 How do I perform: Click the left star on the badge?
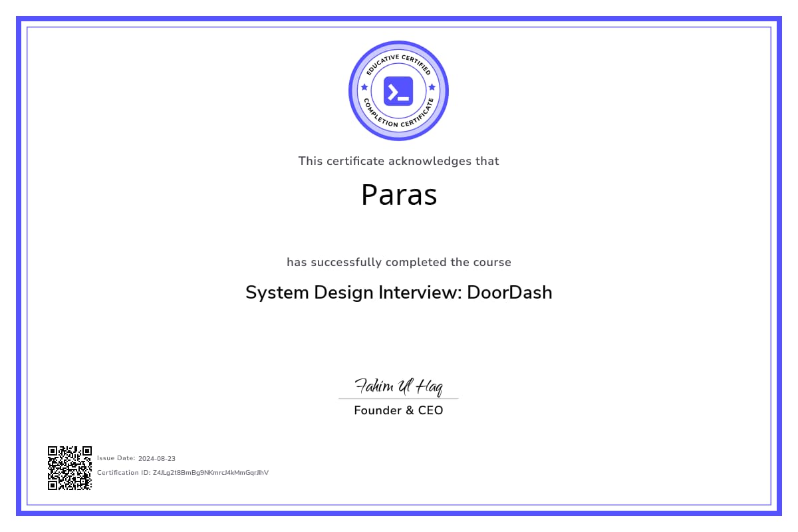(364, 87)
